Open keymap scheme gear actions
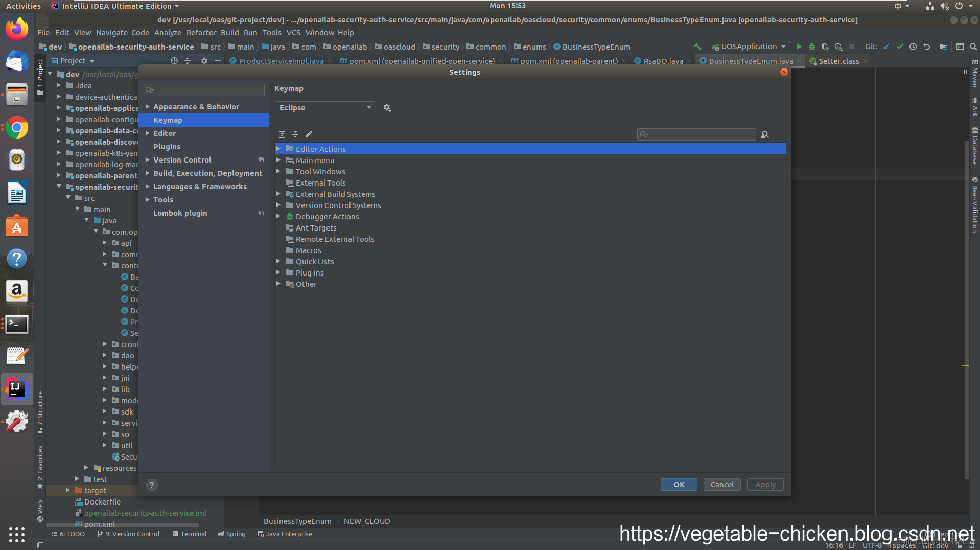 point(387,108)
